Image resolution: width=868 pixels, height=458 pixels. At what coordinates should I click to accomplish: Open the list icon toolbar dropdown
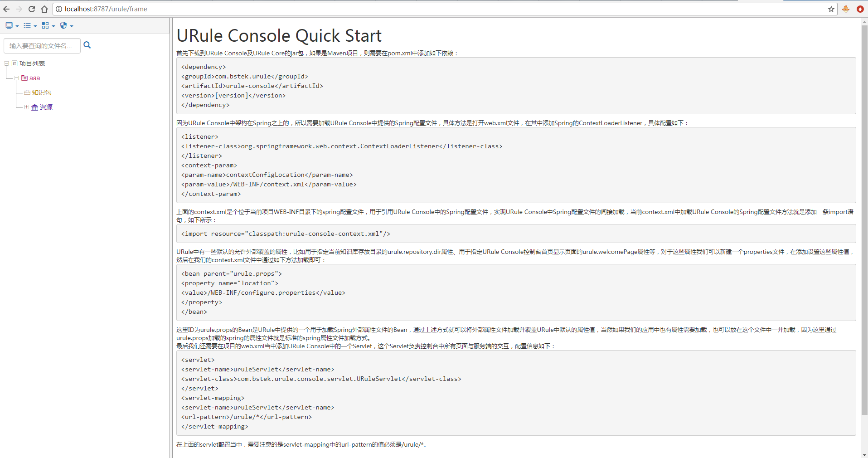(30, 26)
